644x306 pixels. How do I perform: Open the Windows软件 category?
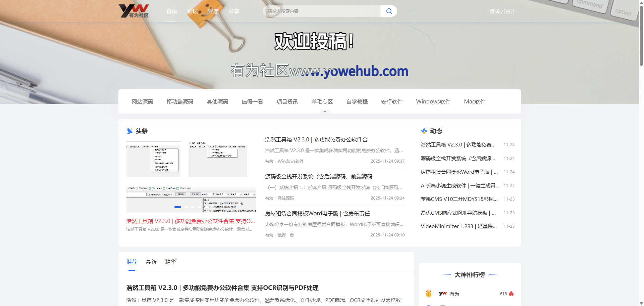pyautogui.click(x=433, y=101)
